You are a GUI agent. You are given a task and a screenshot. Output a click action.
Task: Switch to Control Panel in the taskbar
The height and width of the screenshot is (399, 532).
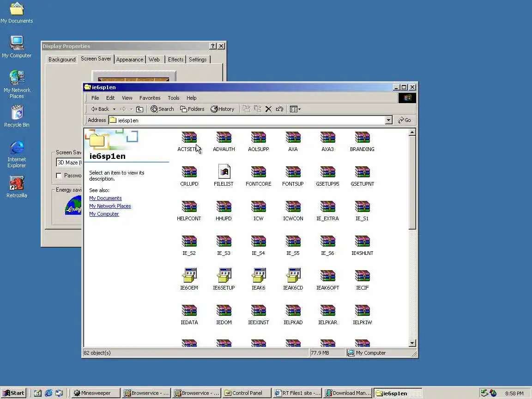[248, 393]
